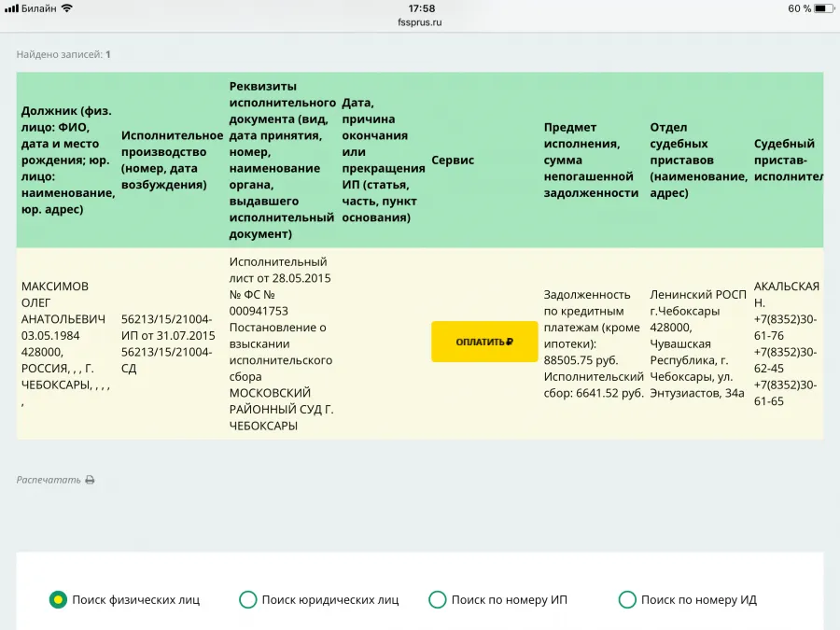This screenshot has width=840, height=630.
Task: Click the Отдел судебных приставов column header
Action: point(698,161)
